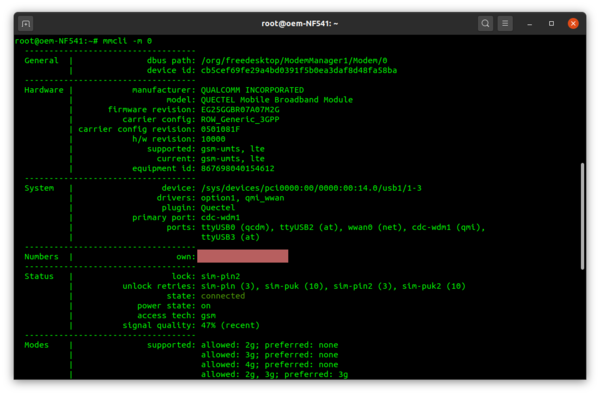
Task: Click the device id hash value
Action: click(299, 70)
